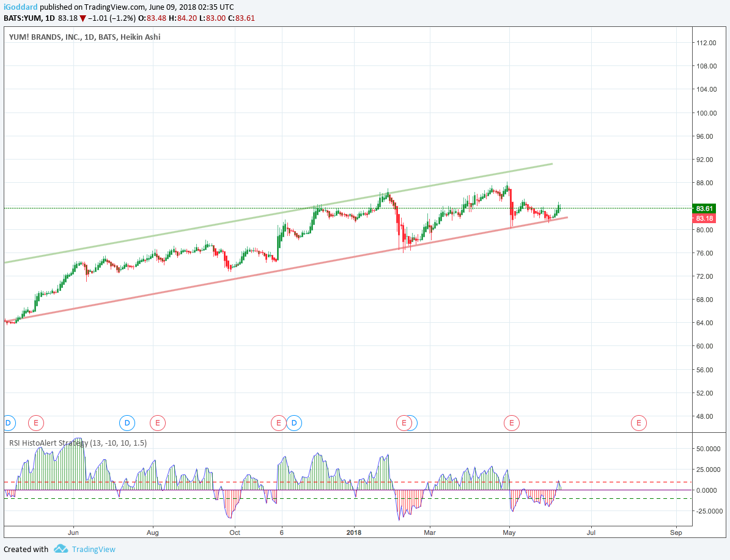Screen dimensions: 730x560
Task: Click the H:84.20 high value in header
Action: coord(182,18)
